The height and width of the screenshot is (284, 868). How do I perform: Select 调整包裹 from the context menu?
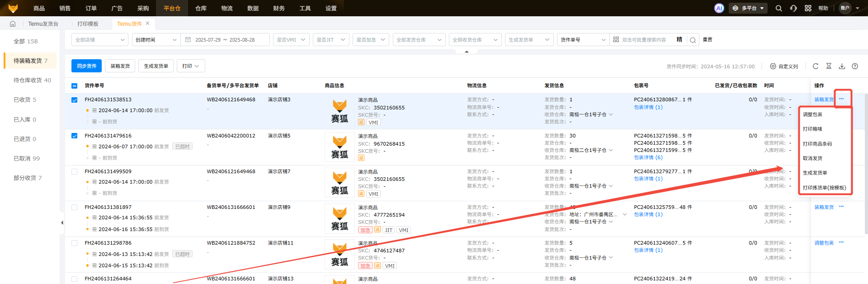(x=812, y=114)
